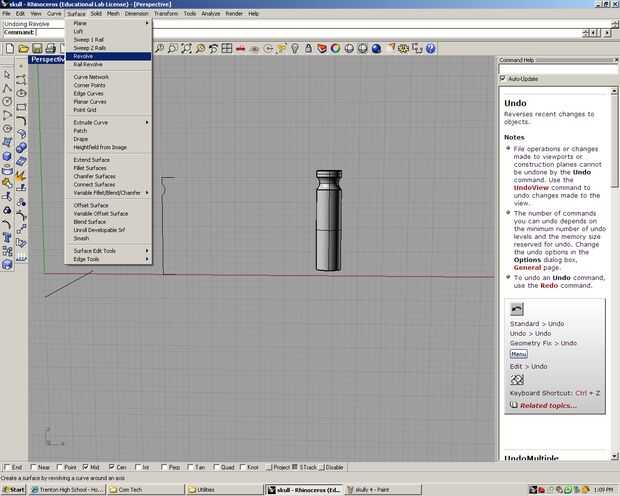
Task: Expand the Surface Edit Tools submenu
Action: tap(108, 251)
